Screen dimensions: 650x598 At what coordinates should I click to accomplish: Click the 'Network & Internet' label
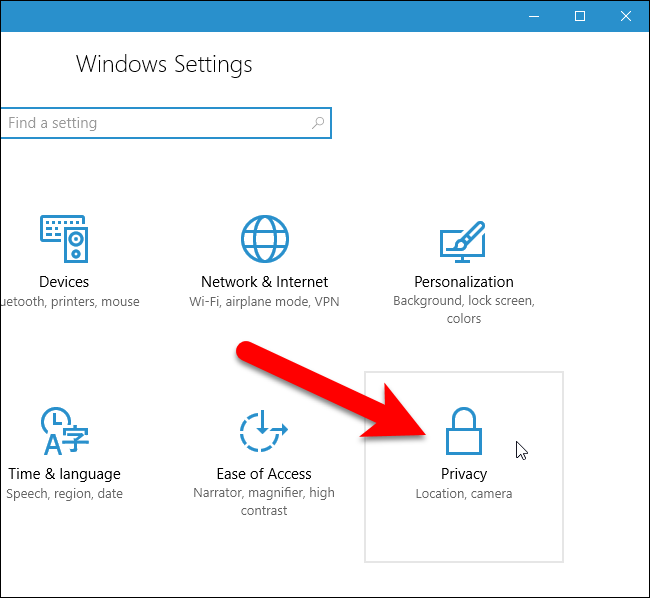(264, 282)
